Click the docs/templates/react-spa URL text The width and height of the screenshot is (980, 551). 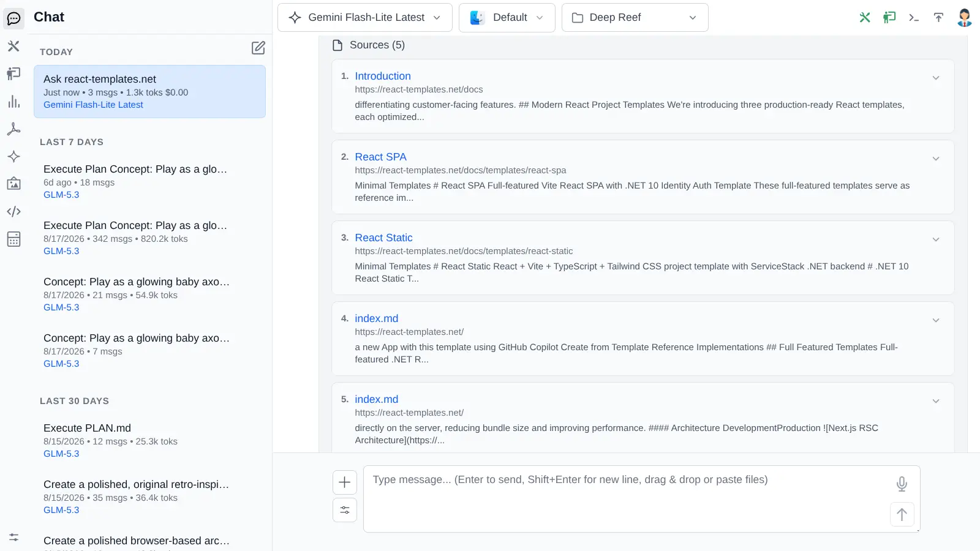pos(461,170)
